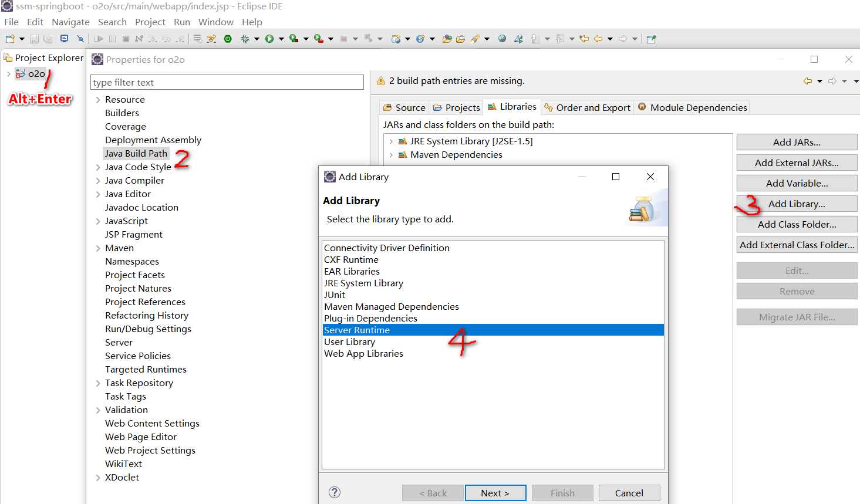Click the Add Library... button

797,204
